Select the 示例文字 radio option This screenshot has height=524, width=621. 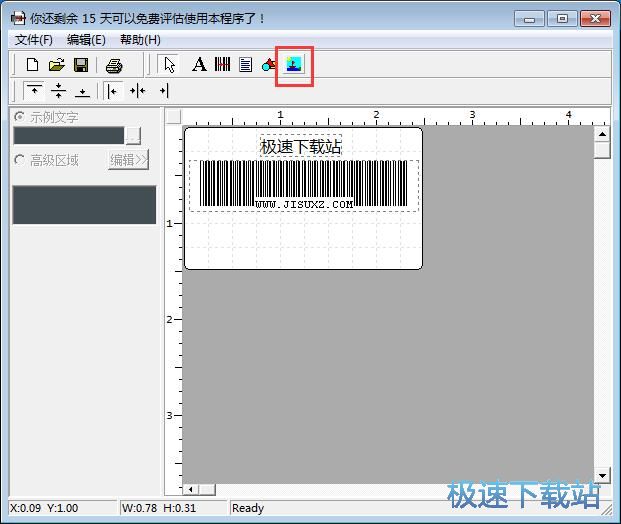tap(19, 117)
